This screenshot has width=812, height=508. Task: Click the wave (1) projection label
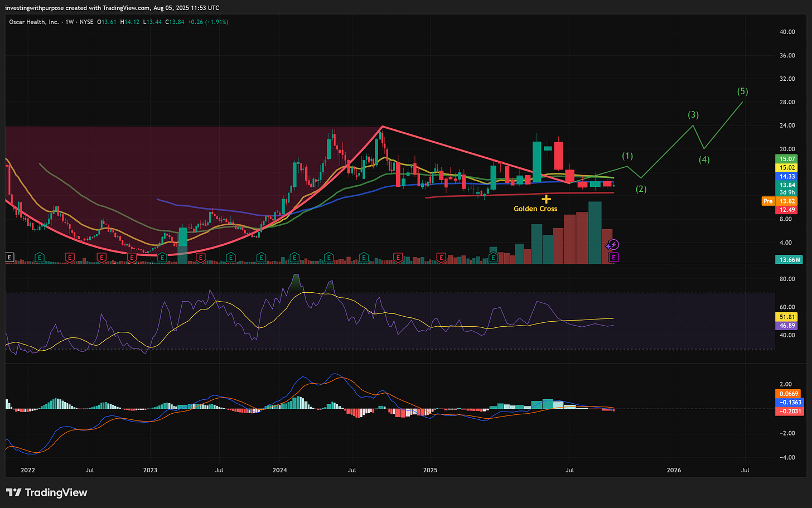coord(627,156)
